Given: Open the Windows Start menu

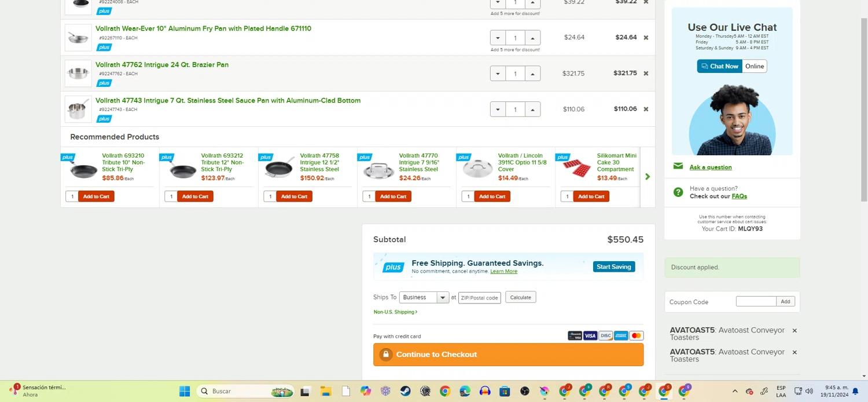Looking at the screenshot, I should (185, 391).
